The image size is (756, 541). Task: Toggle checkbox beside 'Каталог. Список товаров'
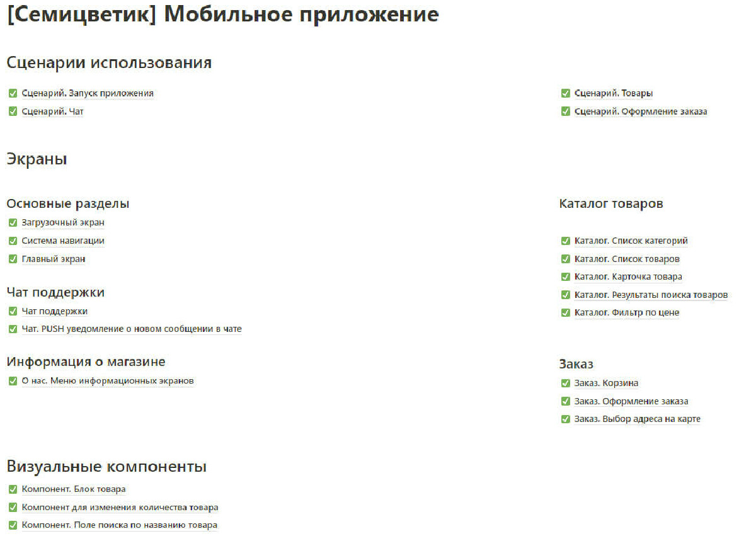tap(565, 259)
